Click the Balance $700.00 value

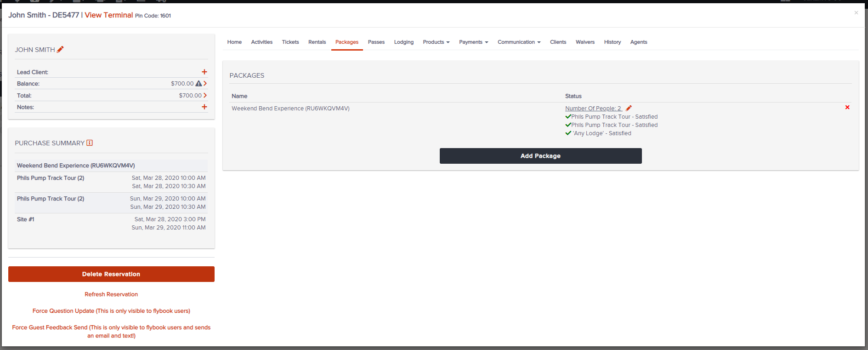(x=182, y=84)
